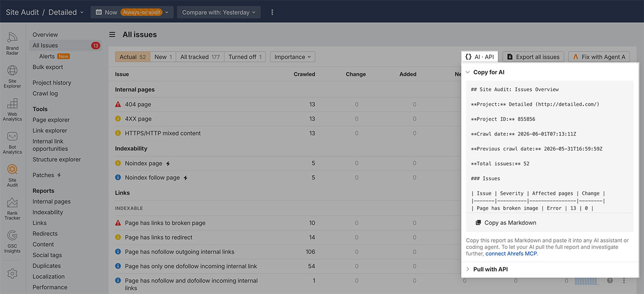This screenshot has height=294, width=644.
Task: Click lightning bolt next to Noindex page
Action: click(168, 163)
